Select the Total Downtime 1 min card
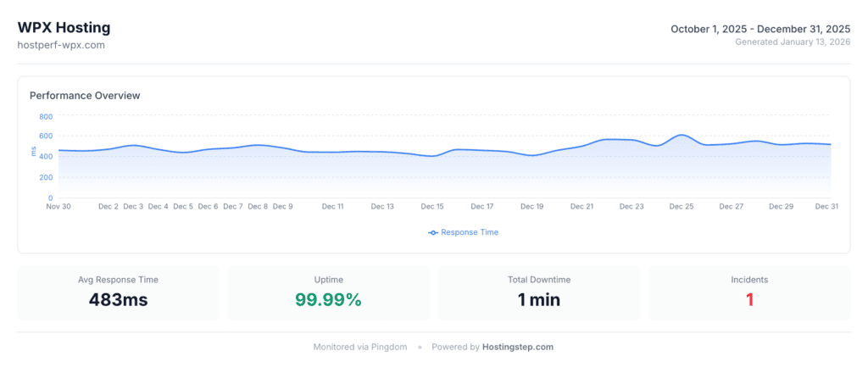The image size is (868, 373). [x=538, y=292]
